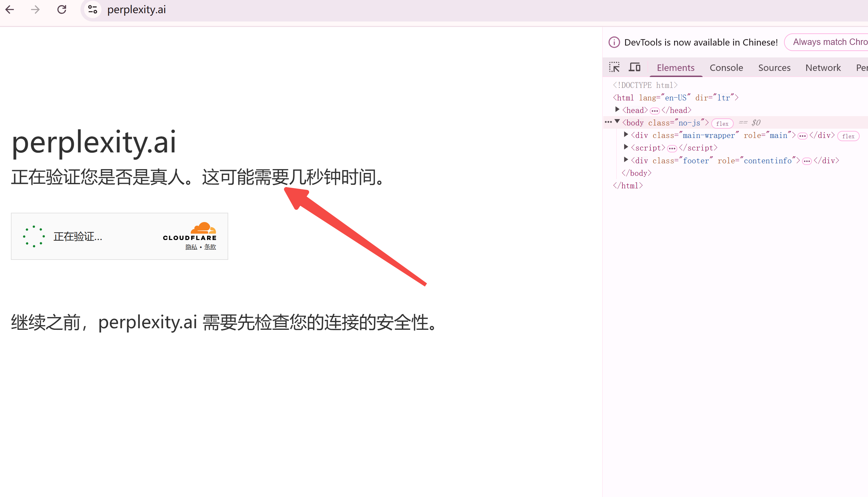
Task: Expand the footer div node
Action: (626, 160)
